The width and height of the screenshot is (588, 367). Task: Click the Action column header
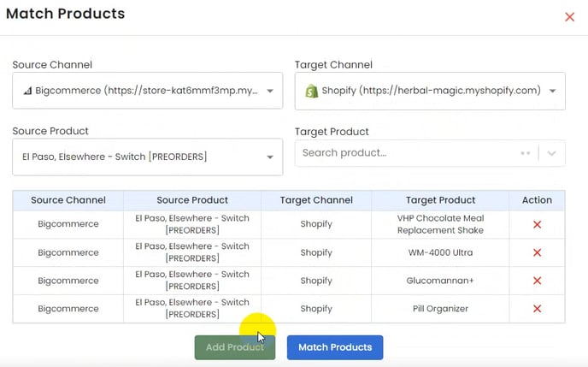537,200
